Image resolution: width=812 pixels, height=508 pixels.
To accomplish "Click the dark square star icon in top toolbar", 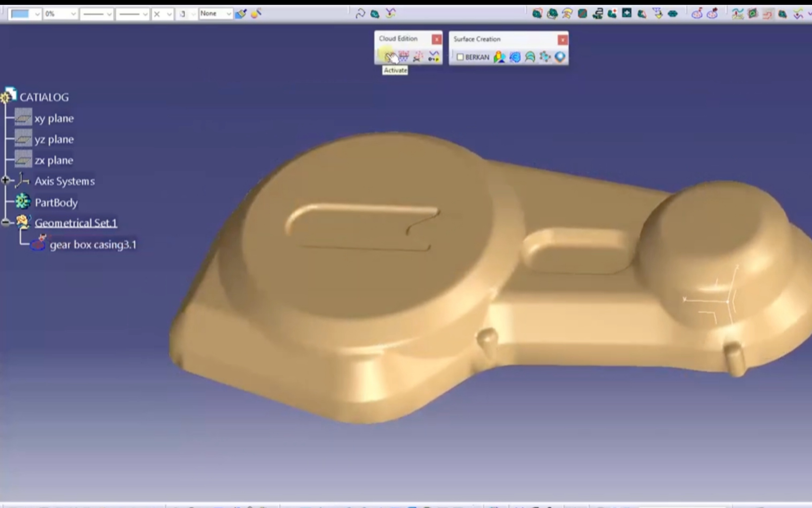I will [x=627, y=13].
